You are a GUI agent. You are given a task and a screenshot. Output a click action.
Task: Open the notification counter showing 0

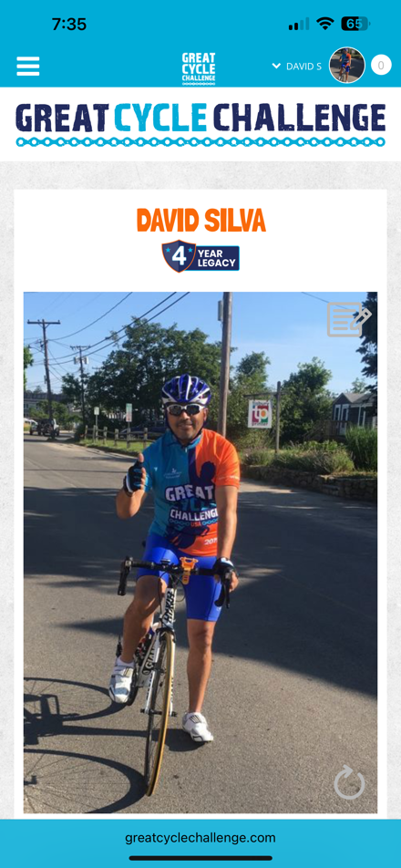[x=381, y=66]
